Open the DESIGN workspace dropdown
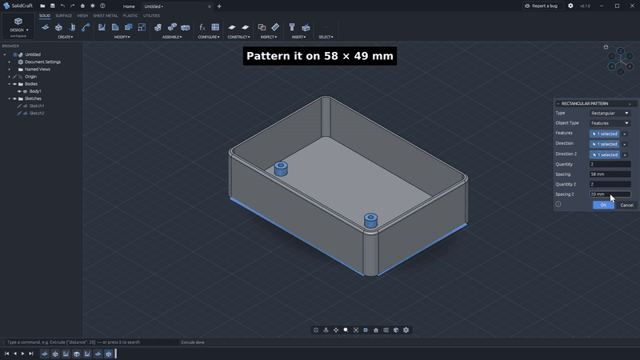The width and height of the screenshot is (640, 360). pyautogui.click(x=18, y=25)
